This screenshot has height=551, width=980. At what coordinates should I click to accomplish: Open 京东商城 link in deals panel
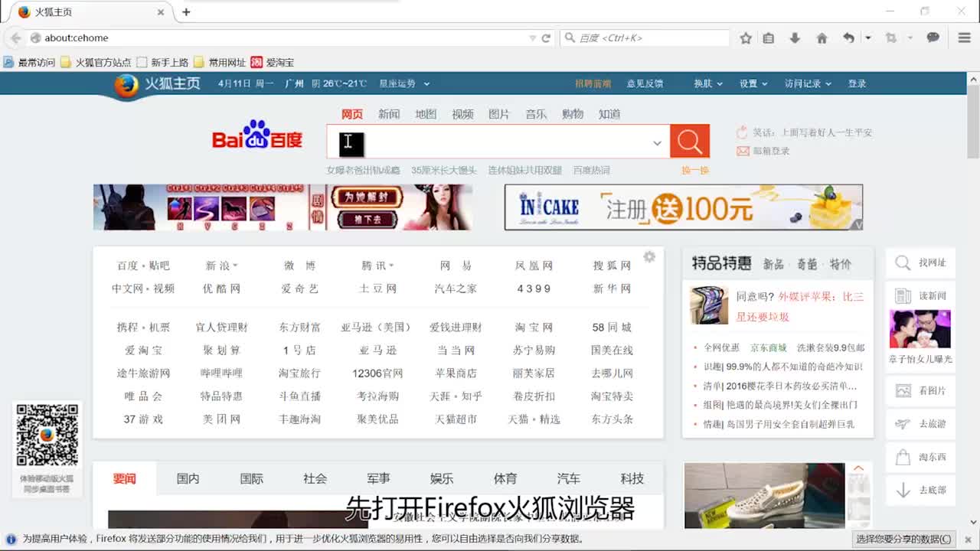click(768, 347)
